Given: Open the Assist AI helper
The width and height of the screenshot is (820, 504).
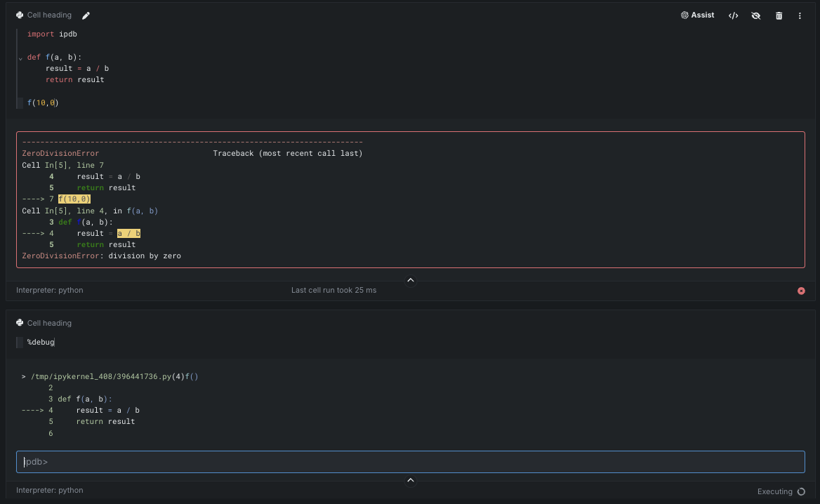Looking at the screenshot, I should click(x=698, y=15).
